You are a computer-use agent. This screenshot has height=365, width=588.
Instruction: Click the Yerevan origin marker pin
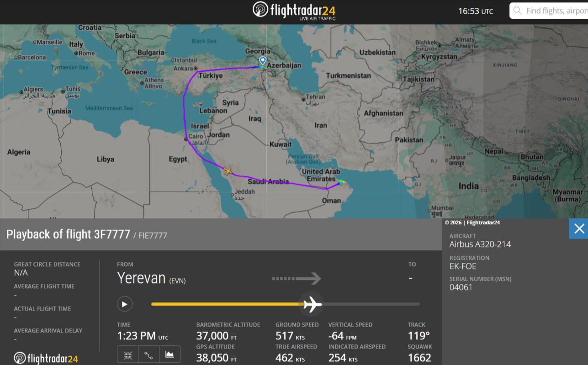pyautogui.click(x=262, y=61)
